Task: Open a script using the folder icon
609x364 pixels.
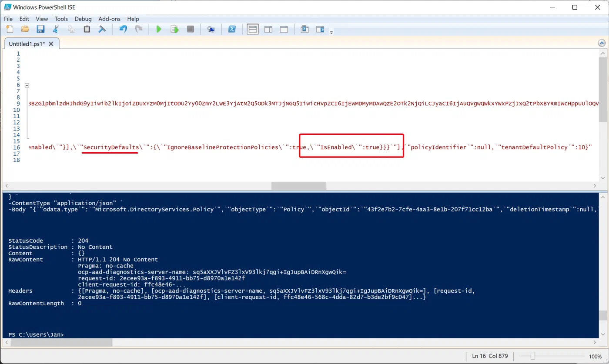Action: point(25,29)
